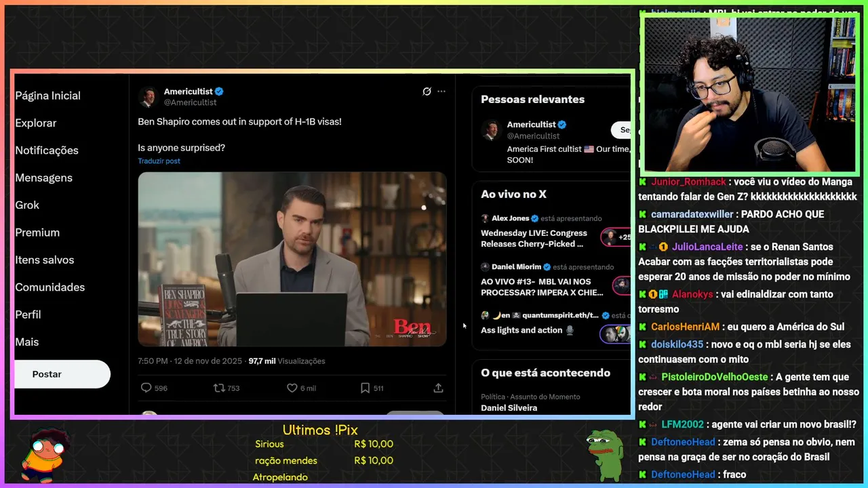Open Mensagens in the sidebar
The image size is (868, 488).
click(43, 178)
